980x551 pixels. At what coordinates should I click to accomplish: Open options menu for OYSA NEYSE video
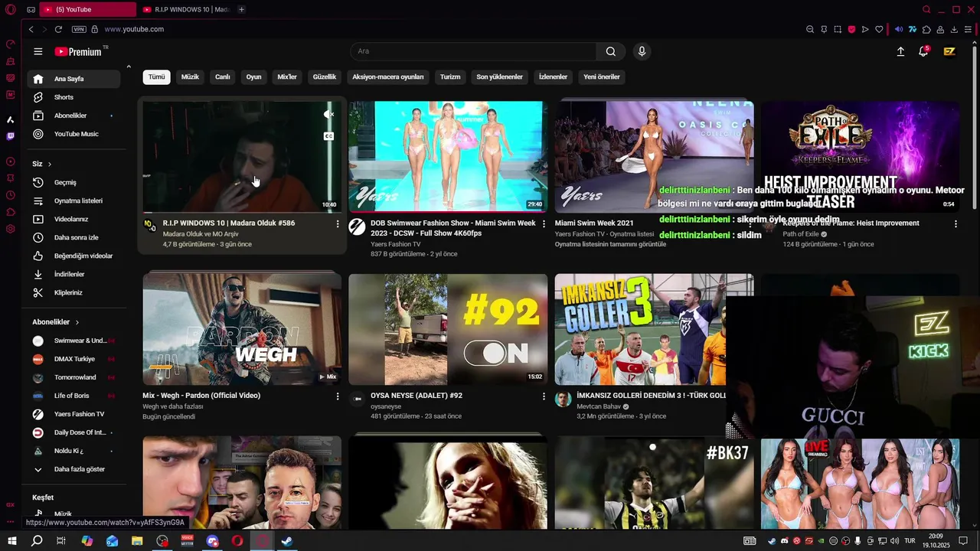(544, 396)
